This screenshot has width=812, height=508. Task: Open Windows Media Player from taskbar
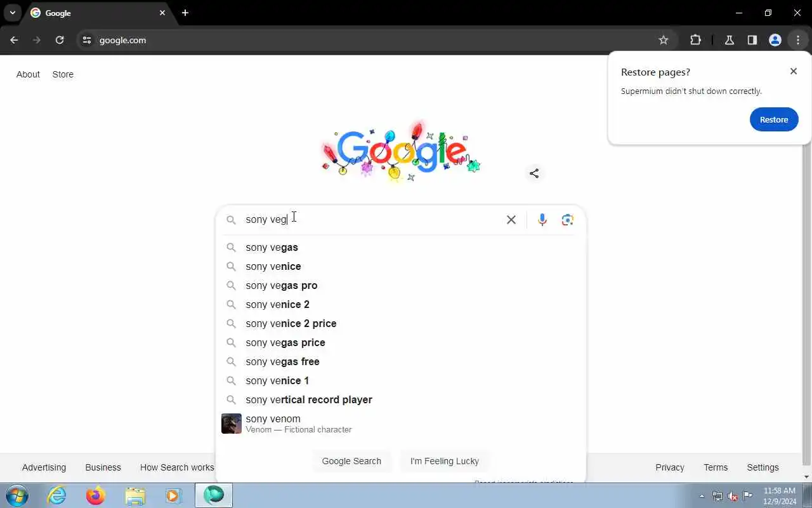tap(174, 495)
